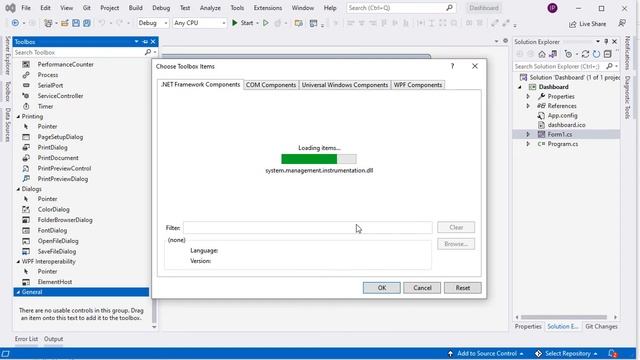Switch to Universal Windows Components tab
The height and width of the screenshot is (360, 640).
coord(344,85)
